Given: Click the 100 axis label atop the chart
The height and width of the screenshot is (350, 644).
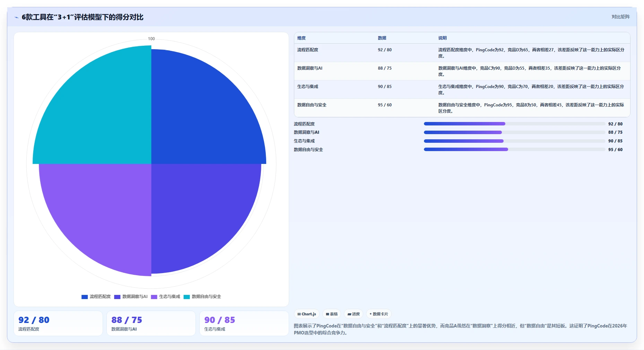Looking at the screenshot, I should click(x=151, y=39).
